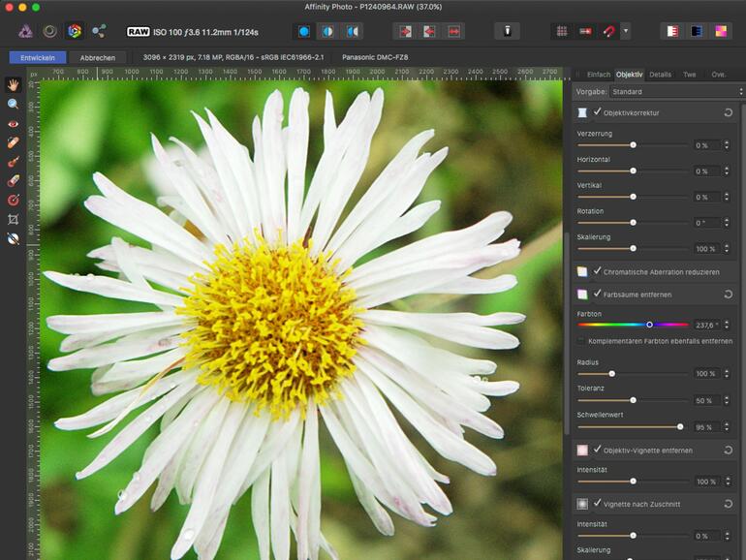Viewport: 746px width, 560px height.
Task: Open the Vorgabe preset dropdown
Action: [675, 92]
